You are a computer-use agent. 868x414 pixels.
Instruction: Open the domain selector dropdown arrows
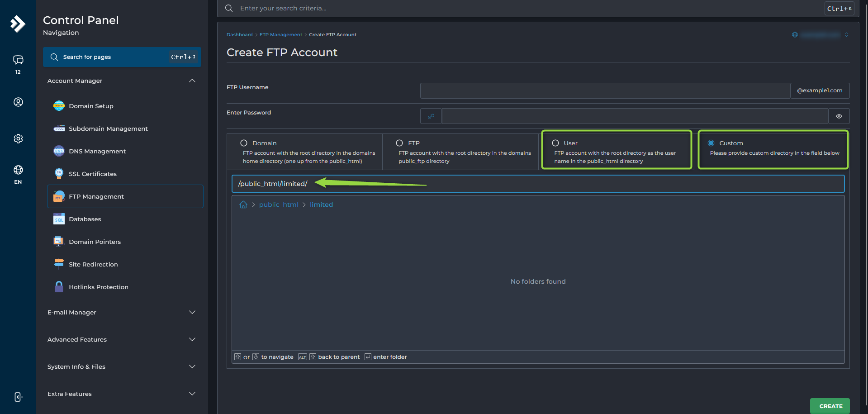point(846,35)
